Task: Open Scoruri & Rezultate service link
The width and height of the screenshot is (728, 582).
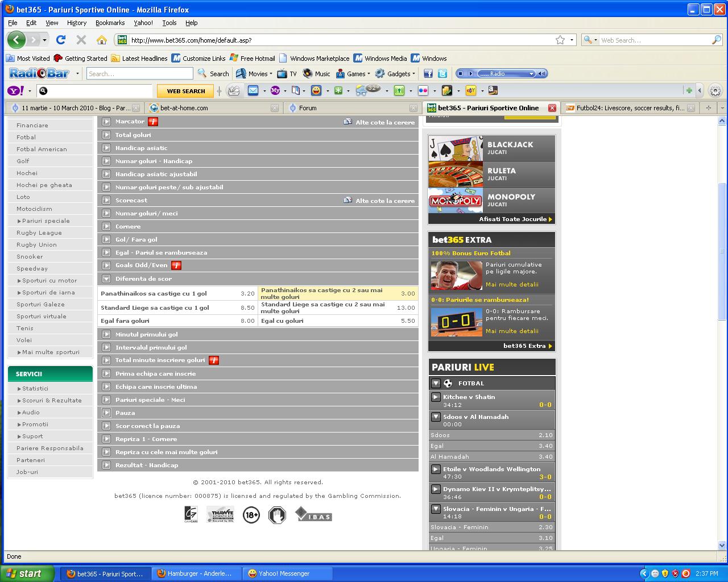Action: pyautogui.click(x=52, y=400)
